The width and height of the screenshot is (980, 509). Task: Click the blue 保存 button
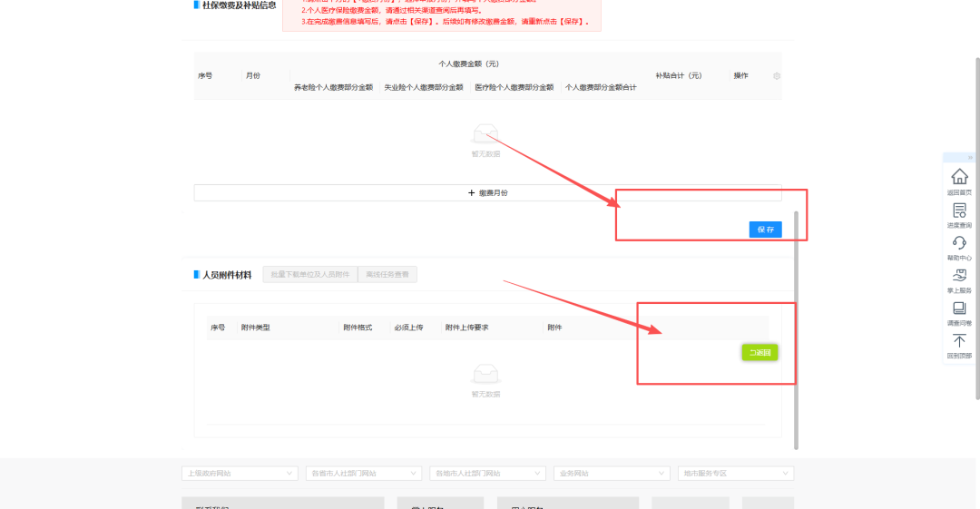click(x=765, y=230)
